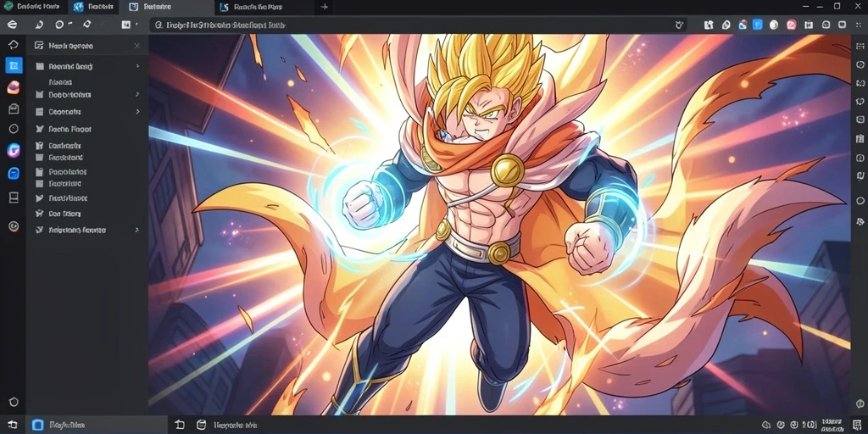Focus the address bar search field
Image resolution: width=868 pixels, height=434 pixels.
tap(419, 25)
